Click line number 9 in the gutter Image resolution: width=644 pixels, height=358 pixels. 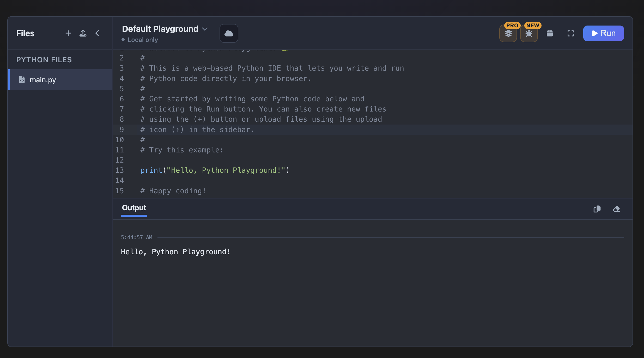(121, 130)
